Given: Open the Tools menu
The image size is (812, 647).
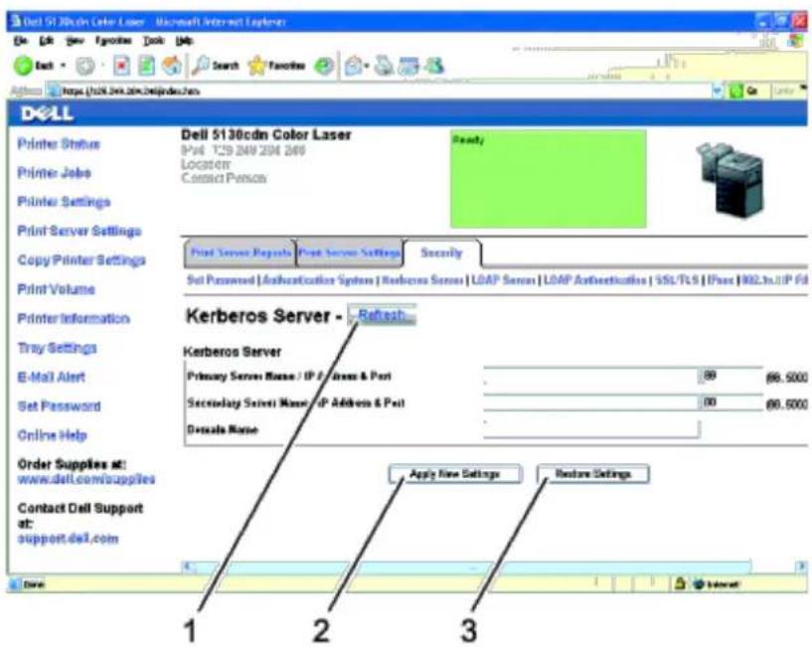Looking at the screenshot, I should click(153, 41).
